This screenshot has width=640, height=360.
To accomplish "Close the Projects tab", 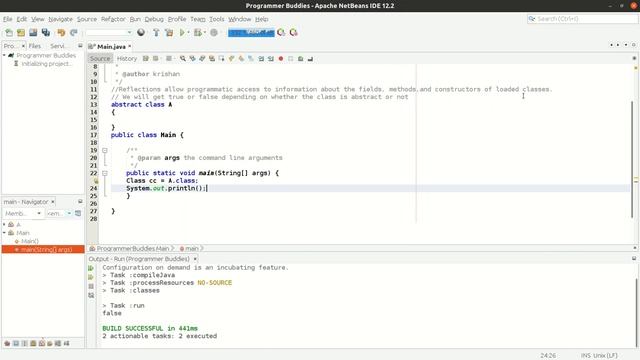I will coord(23,46).
